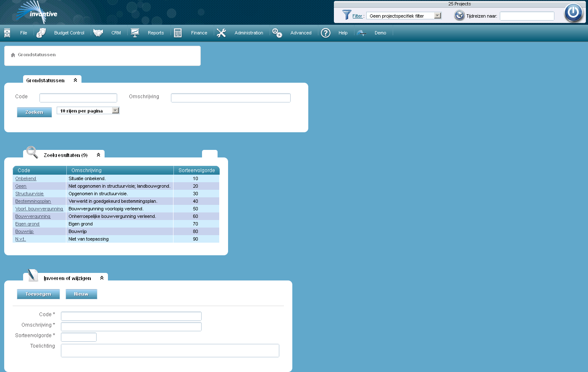
Task: Open the Finance menu
Action: tap(199, 33)
